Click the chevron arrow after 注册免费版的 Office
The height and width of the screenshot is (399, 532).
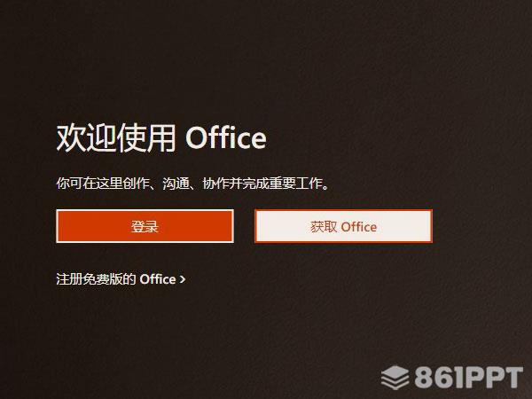[183, 279]
